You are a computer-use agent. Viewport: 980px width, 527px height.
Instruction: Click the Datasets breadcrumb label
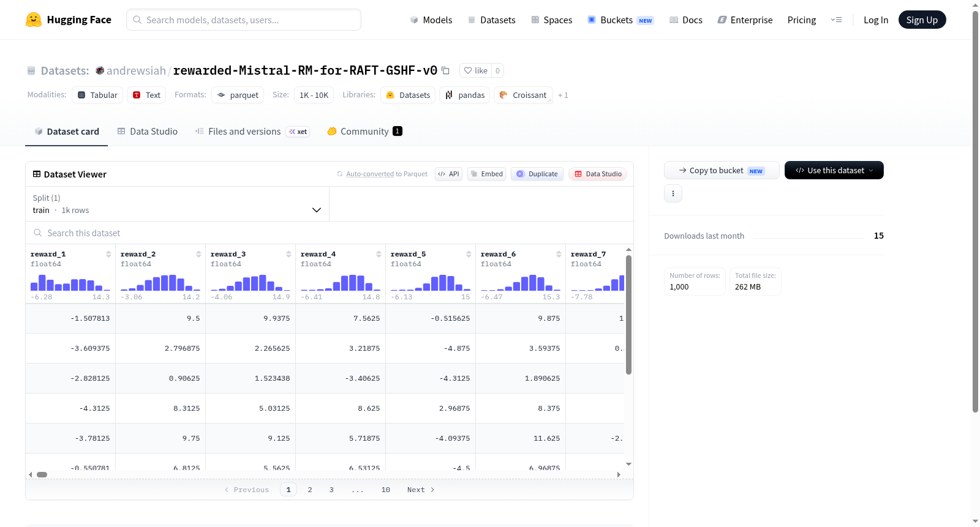pyautogui.click(x=65, y=70)
